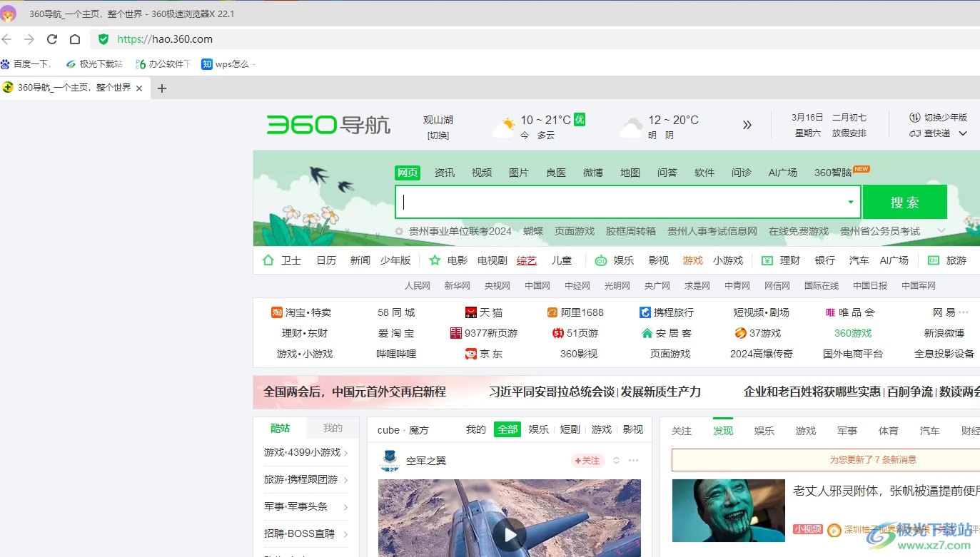Screen dimensions: 980x557
Task: Follow 空军之翼 with 关注 button
Action: click(587, 461)
